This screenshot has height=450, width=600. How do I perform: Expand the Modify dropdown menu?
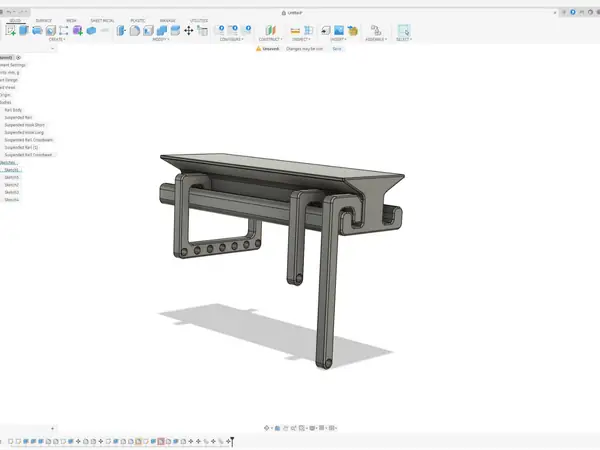point(161,39)
